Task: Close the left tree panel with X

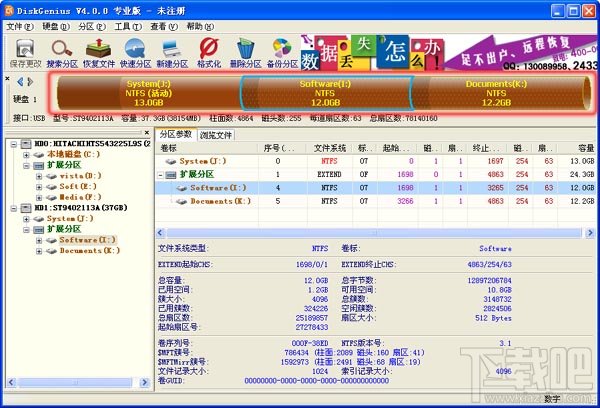Action: (x=147, y=132)
